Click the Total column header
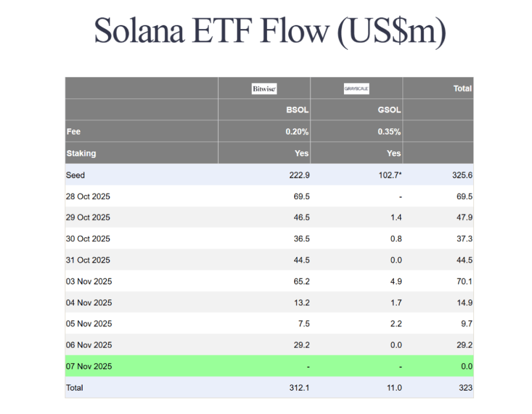 (462, 88)
